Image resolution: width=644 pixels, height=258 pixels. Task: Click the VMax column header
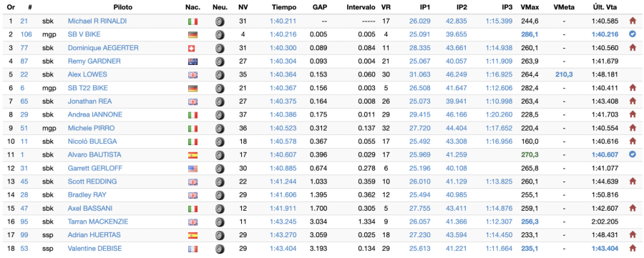coord(530,7)
